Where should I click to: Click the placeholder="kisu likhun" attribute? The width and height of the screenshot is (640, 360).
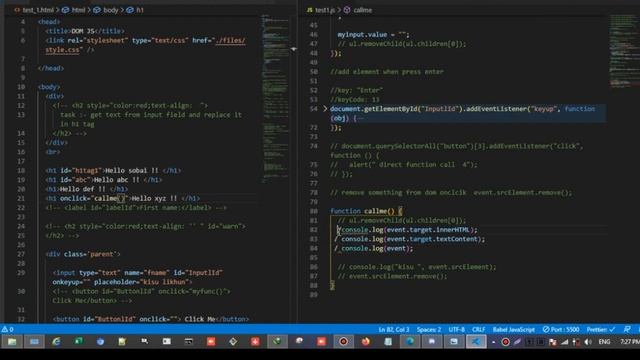pyautogui.click(x=143, y=282)
